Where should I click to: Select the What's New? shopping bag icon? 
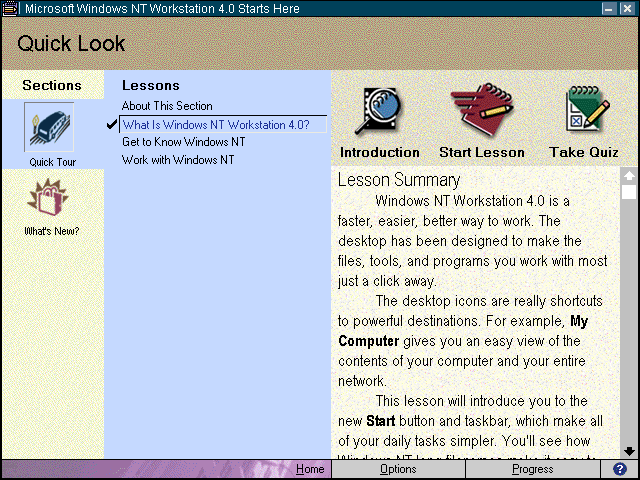click(x=48, y=198)
